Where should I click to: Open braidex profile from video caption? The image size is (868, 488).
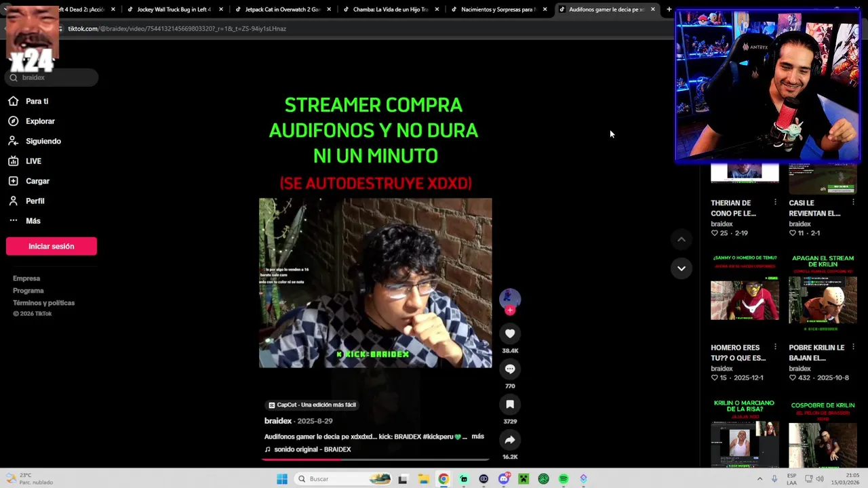[x=278, y=421]
